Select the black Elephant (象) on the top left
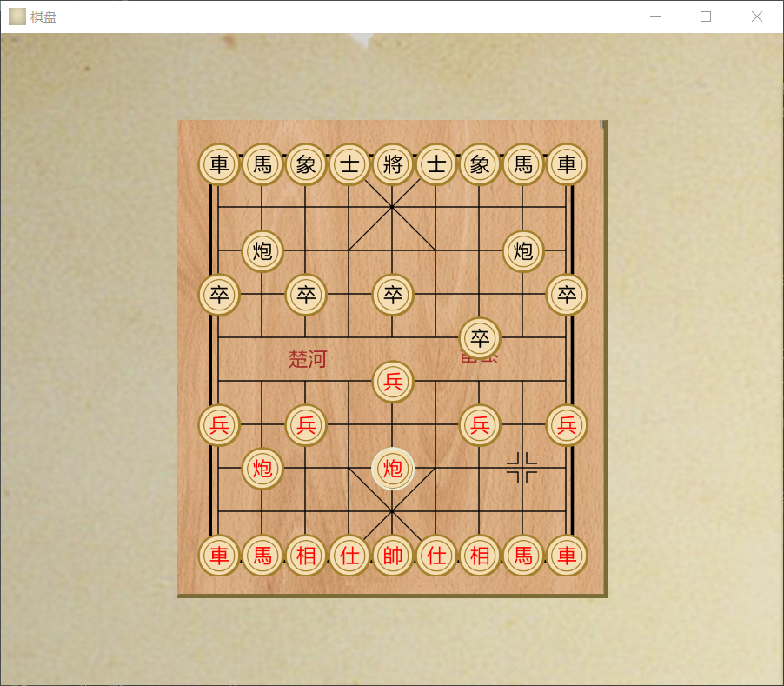 (306, 164)
